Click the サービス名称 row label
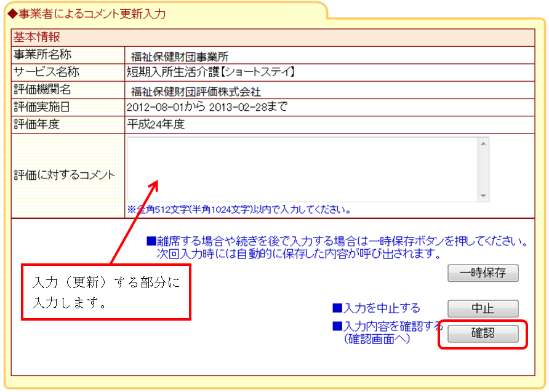549x392 pixels. click(x=47, y=72)
